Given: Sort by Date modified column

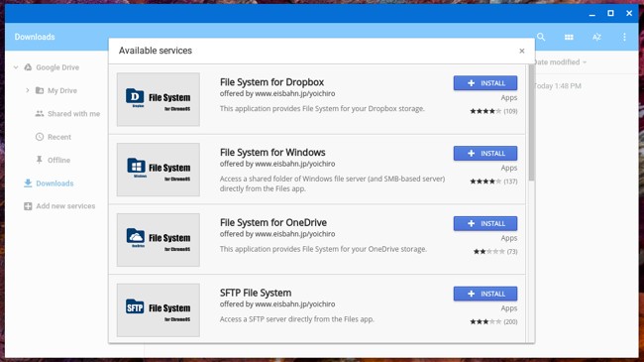Looking at the screenshot, I should coord(560,62).
